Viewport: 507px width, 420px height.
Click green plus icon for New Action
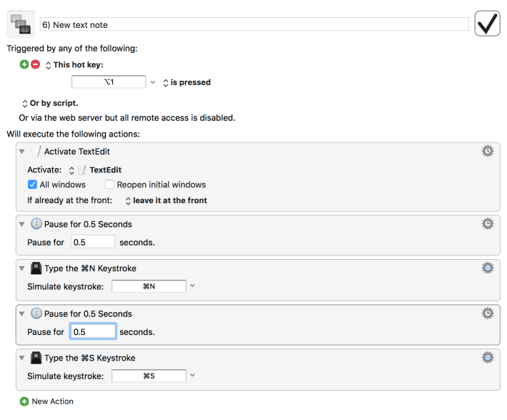(x=24, y=401)
